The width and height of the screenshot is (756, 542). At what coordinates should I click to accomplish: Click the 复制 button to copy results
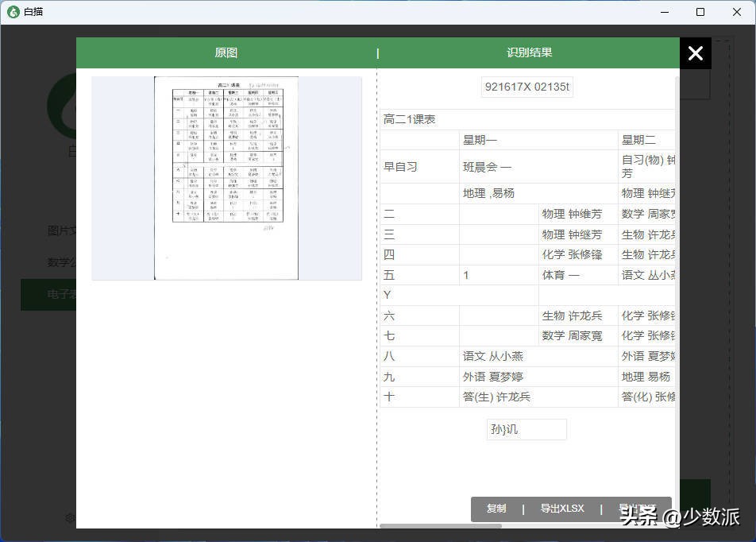tap(496, 509)
